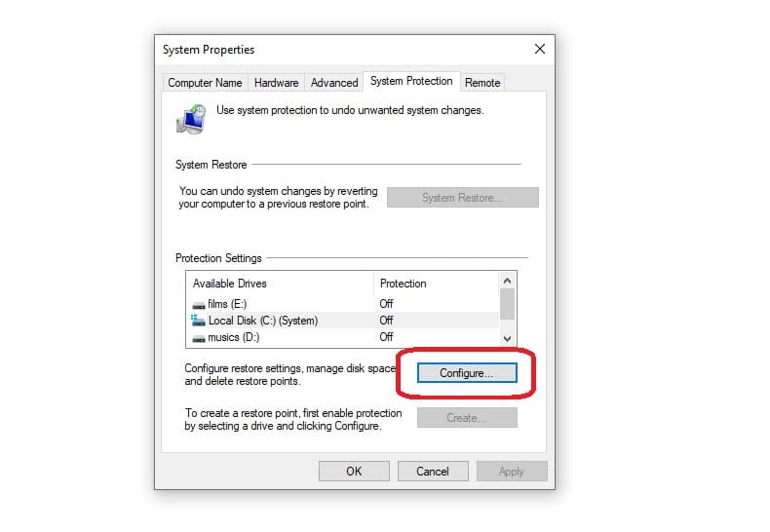Click the drive list scroll down arrow
This screenshot has width=770, height=532.
click(x=507, y=339)
